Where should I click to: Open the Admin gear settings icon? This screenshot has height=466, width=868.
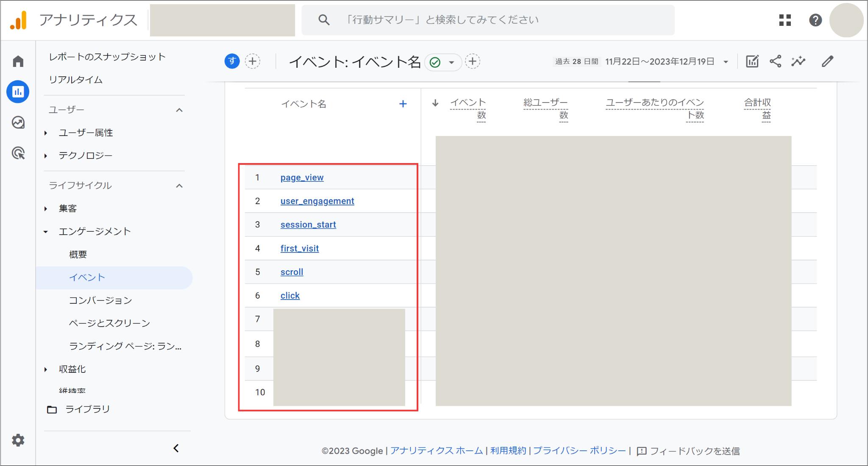[18, 440]
